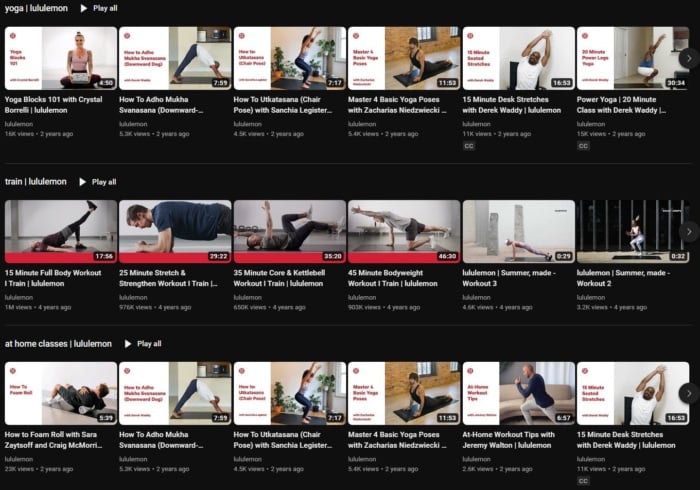This screenshot has height=490, width=700.
Task: Click the title 15 Minute Full Body Workout
Action: [x=53, y=278]
